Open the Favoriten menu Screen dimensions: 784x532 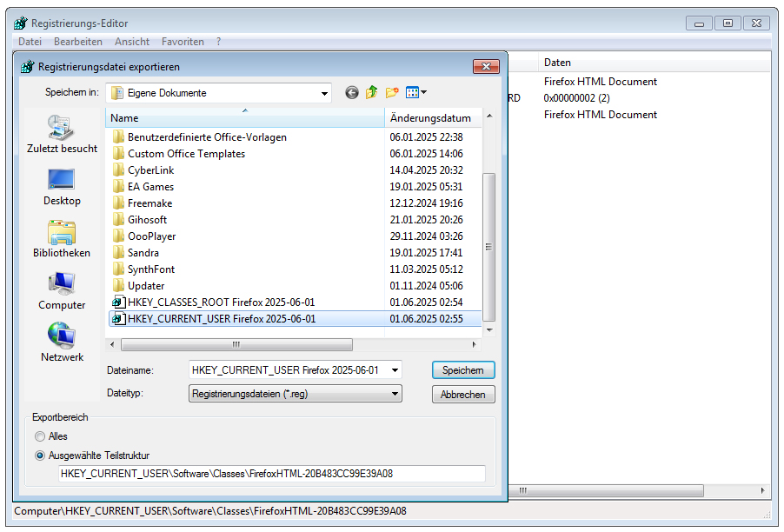(183, 42)
